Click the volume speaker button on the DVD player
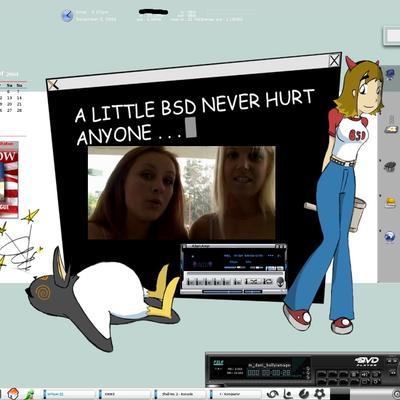 point(364,374)
